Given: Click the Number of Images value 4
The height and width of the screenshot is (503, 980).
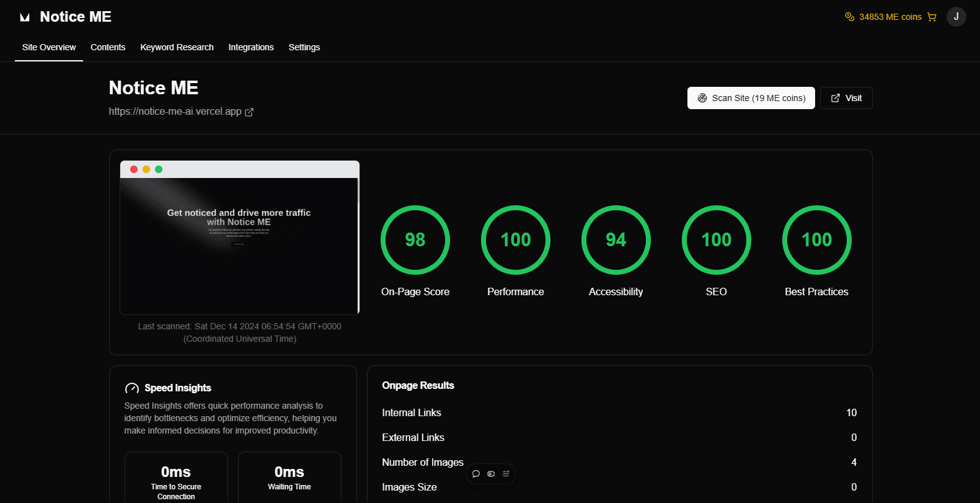Looking at the screenshot, I should click(854, 462).
